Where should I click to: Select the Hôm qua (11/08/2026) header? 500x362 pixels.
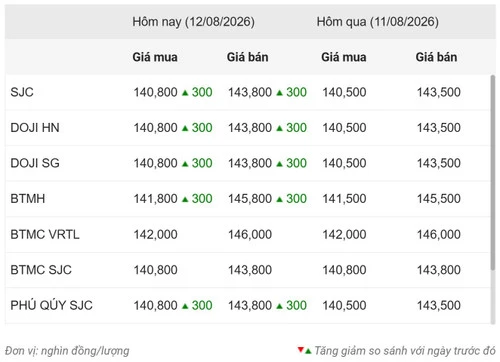point(378,22)
